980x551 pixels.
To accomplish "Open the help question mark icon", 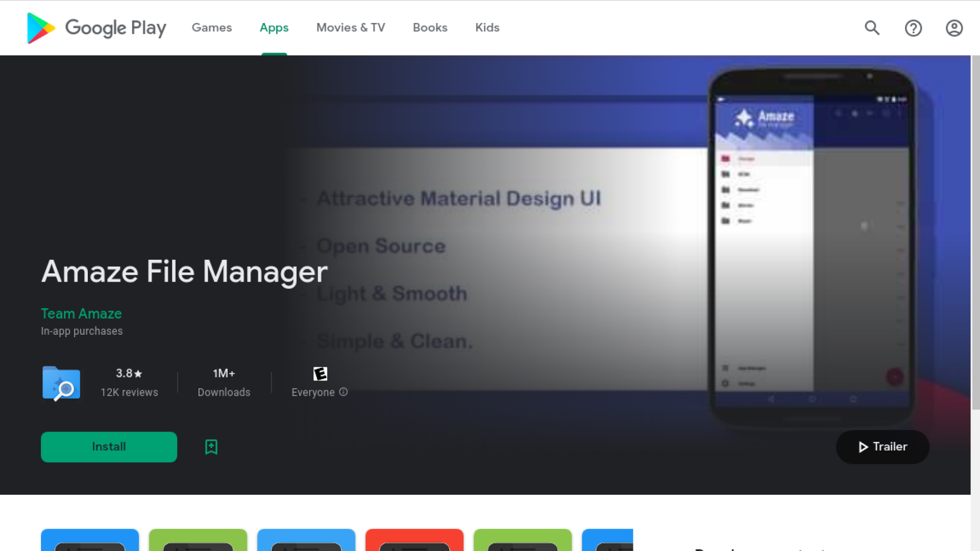I will click(913, 28).
